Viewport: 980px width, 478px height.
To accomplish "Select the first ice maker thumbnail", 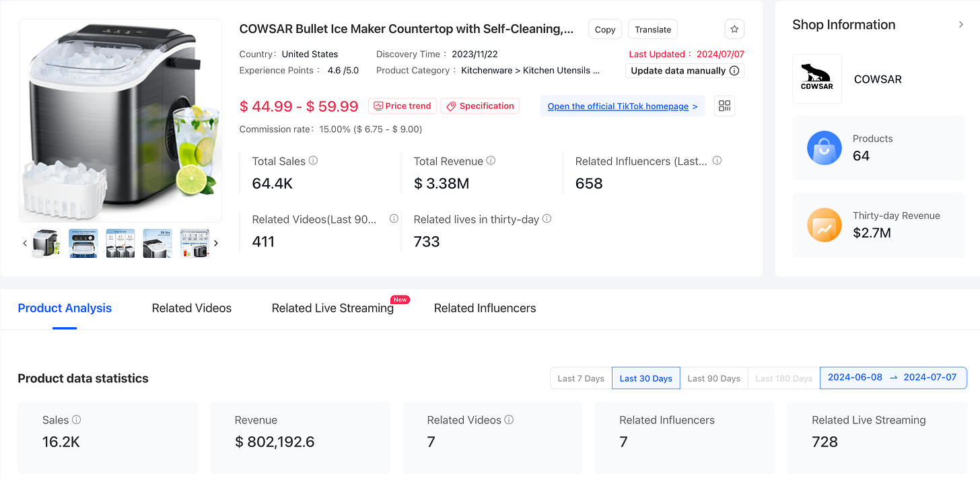I will pyautogui.click(x=46, y=243).
